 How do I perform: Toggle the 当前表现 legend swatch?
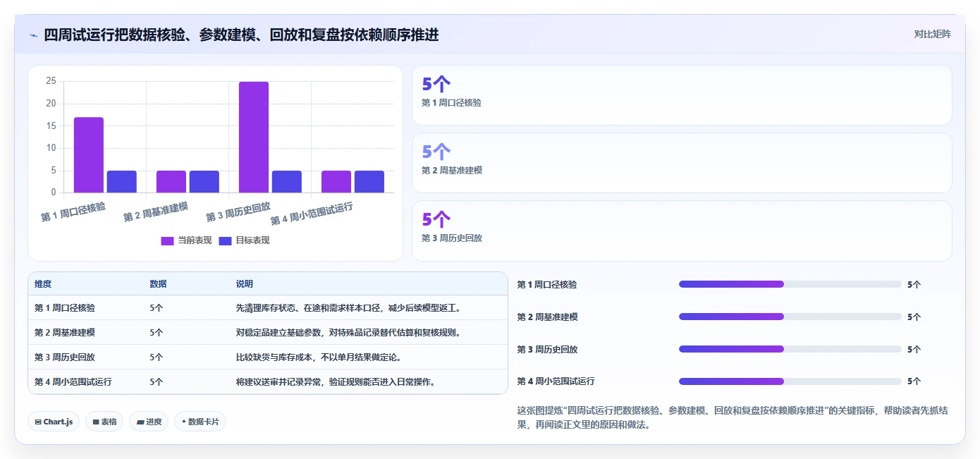(167, 240)
